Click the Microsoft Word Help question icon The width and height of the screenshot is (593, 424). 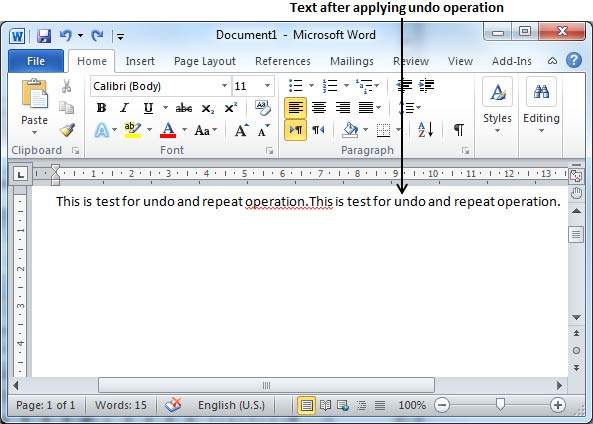574,61
